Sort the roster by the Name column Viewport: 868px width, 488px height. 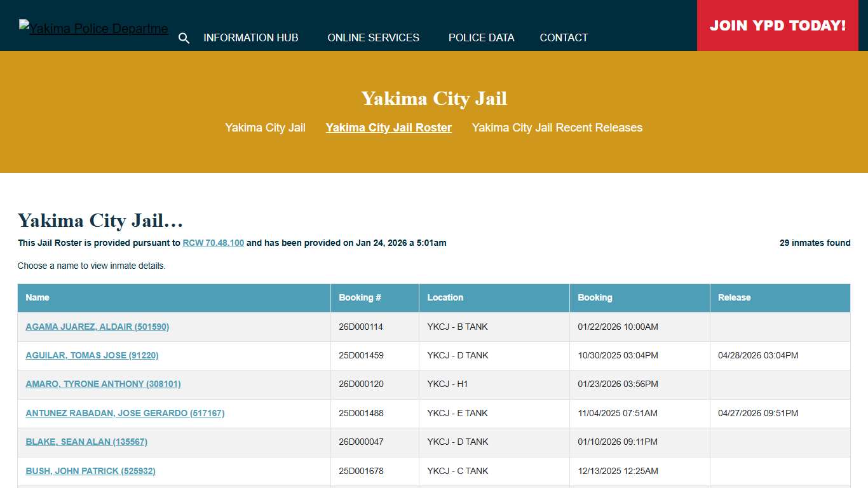(37, 297)
